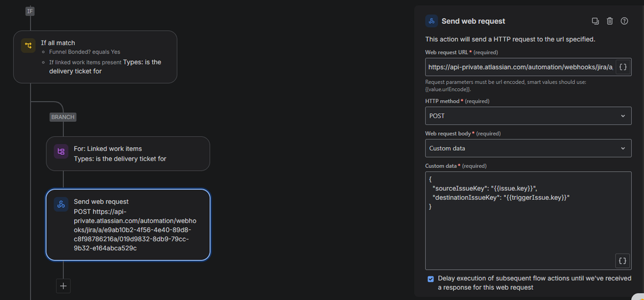Select the For: Linked work items branch card
Viewport: 644px width, 300px height.
point(128,154)
